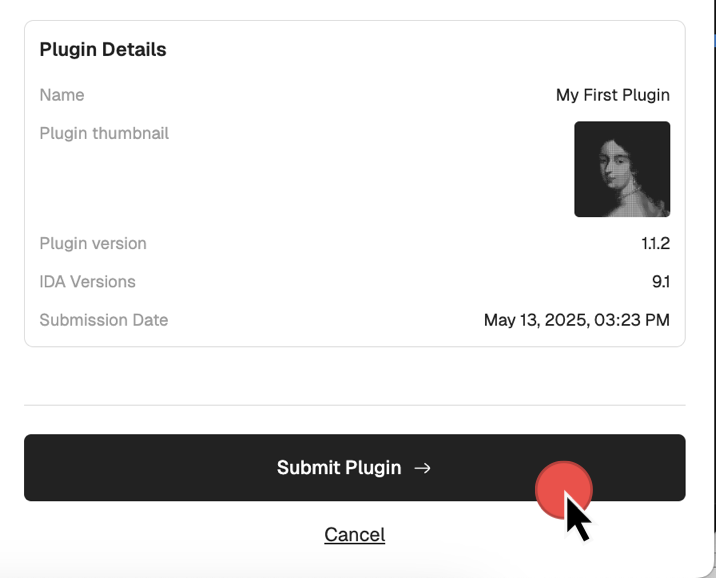Click the arrow icon inside Submit Plugin
Viewport: 716px width, 578px height.
422,468
